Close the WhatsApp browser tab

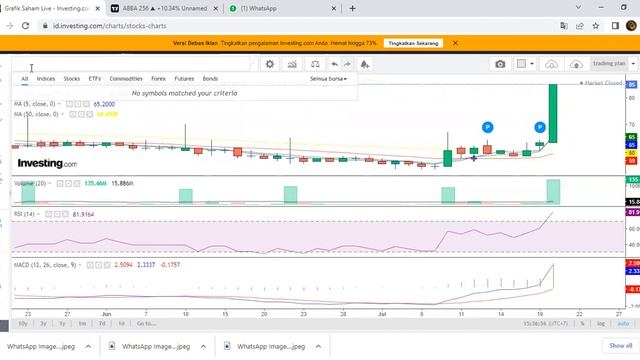click(x=333, y=8)
